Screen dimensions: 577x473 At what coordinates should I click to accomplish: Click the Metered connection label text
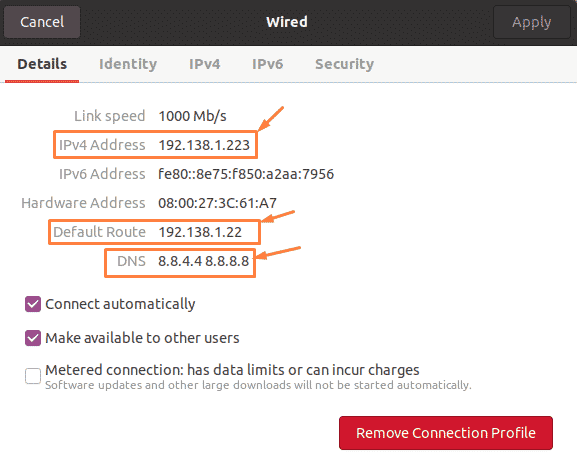(x=232, y=370)
